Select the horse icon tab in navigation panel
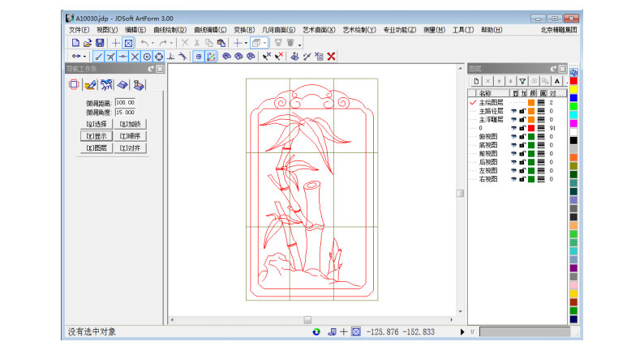The image size is (644, 350). click(106, 83)
